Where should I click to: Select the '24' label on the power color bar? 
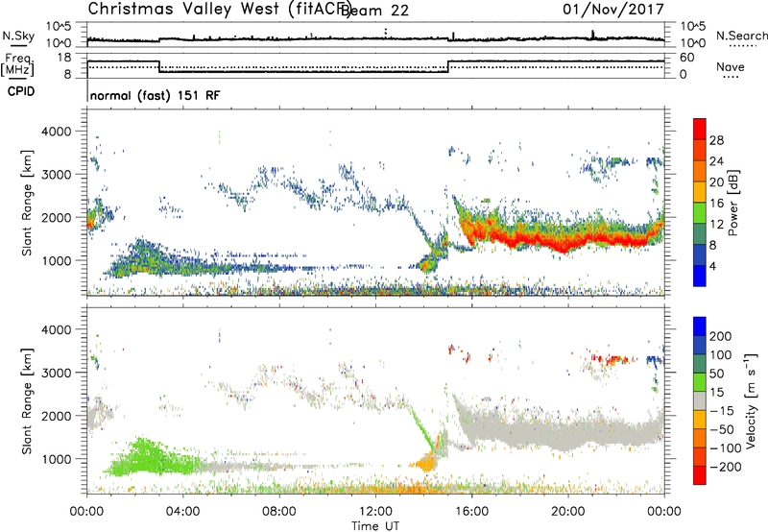(716, 161)
